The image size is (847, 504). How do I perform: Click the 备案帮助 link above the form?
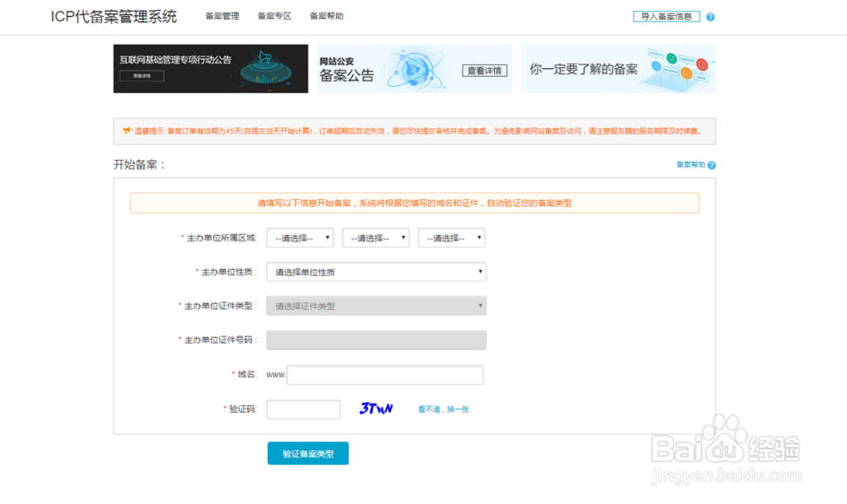point(691,164)
